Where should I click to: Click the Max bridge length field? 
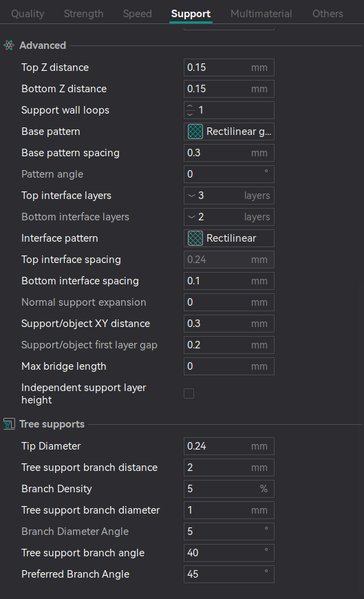pyautogui.click(x=229, y=366)
